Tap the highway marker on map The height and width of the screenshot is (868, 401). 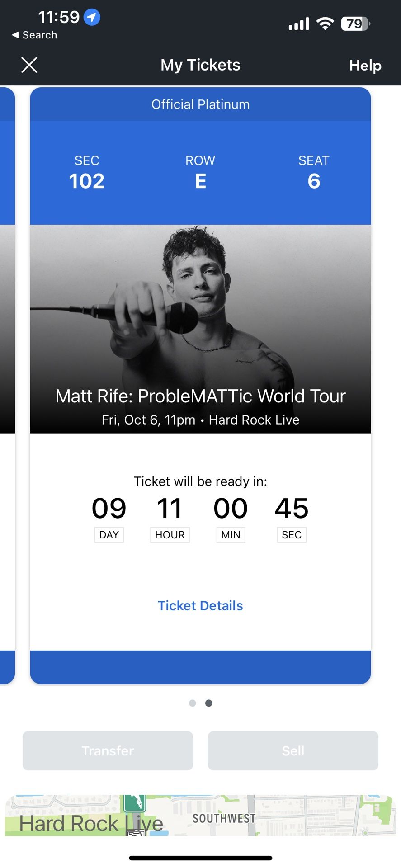(135, 803)
